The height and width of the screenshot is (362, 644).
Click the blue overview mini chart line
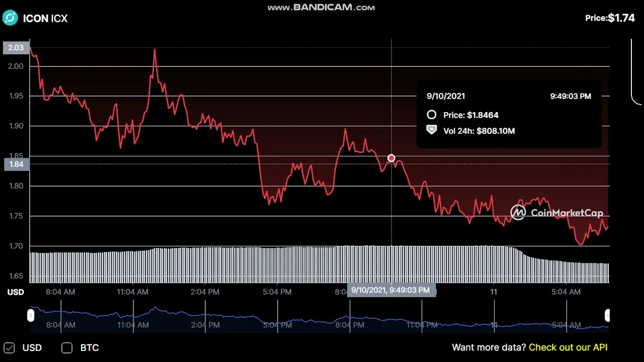coord(319,319)
